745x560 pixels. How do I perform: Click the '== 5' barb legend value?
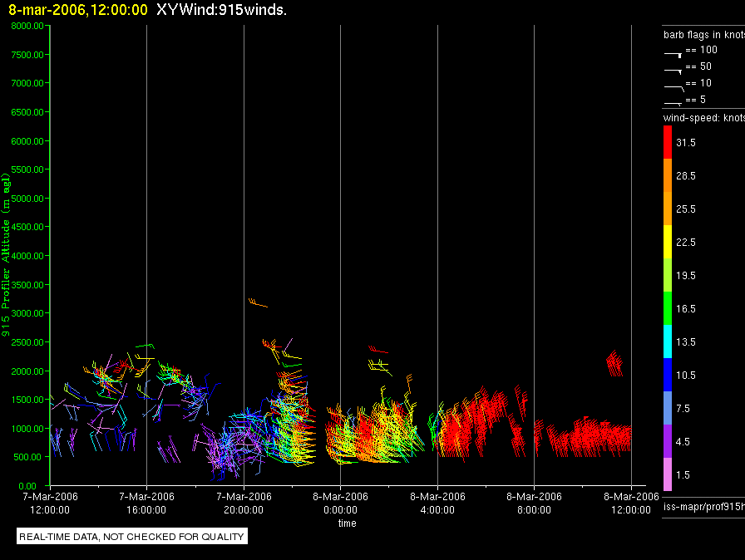pyautogui.click(x=696, y=100)
